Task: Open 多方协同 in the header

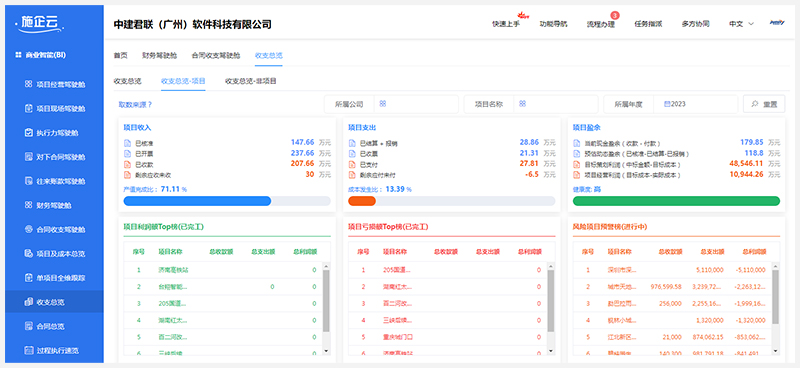Action: click(695, 24)
